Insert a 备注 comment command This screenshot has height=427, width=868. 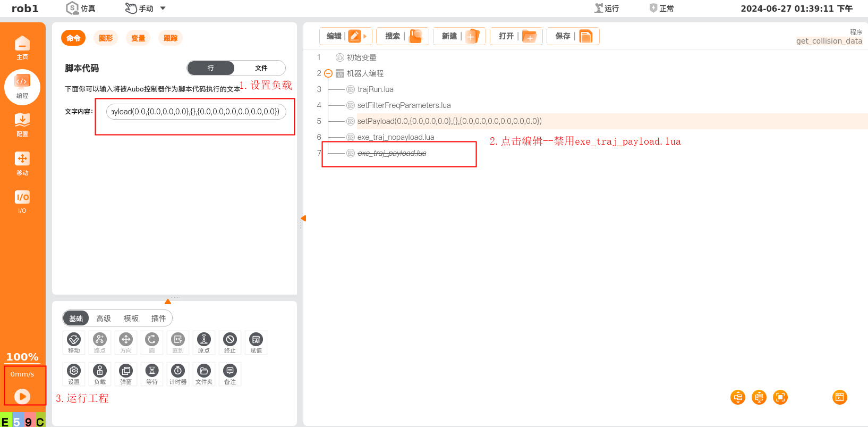pyautogui.click(x=230, y=374)
